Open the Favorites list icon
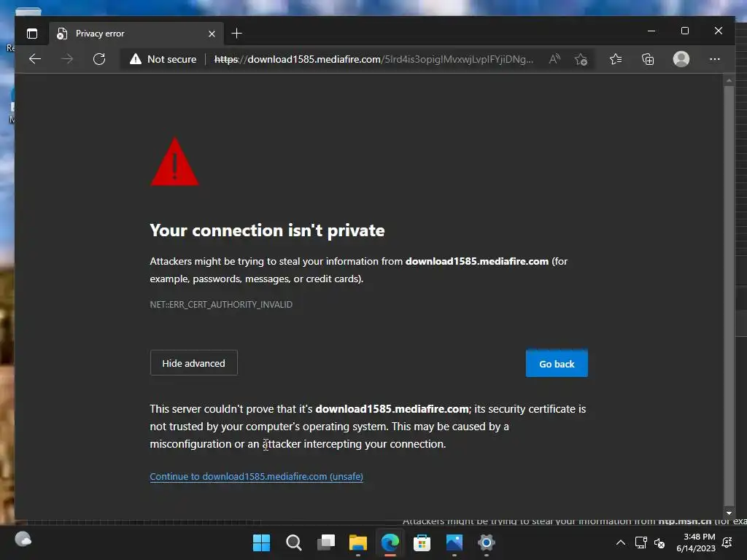 pyautogui.click(x=616, y=59)
